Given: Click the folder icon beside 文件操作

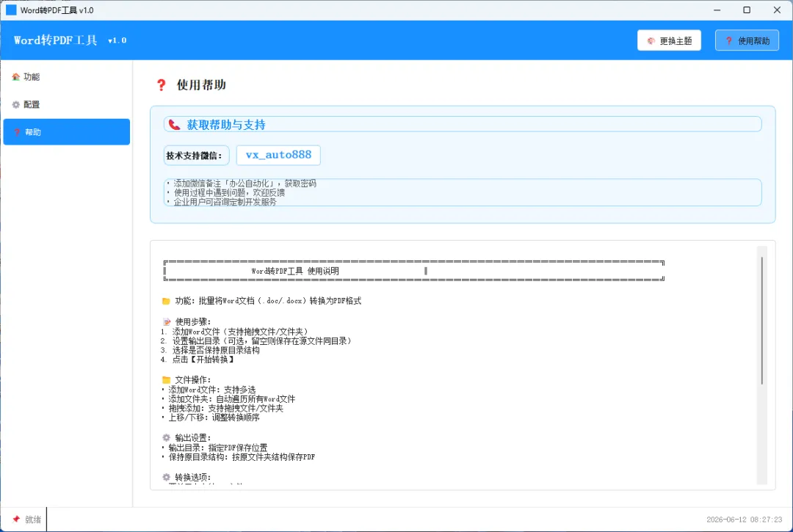Looking at the screenshot, I should pyautogui.click(x=166, y=380).
